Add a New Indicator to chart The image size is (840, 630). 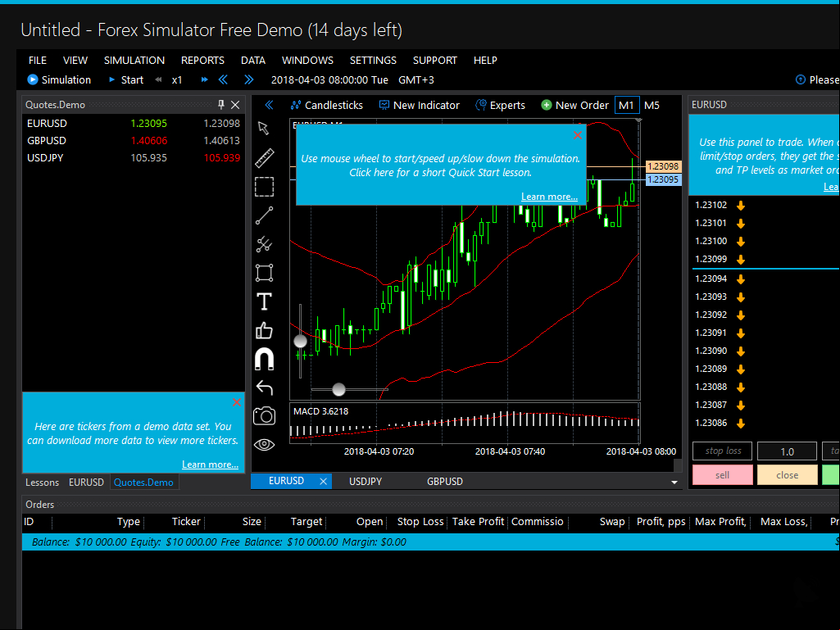[419, 105]
